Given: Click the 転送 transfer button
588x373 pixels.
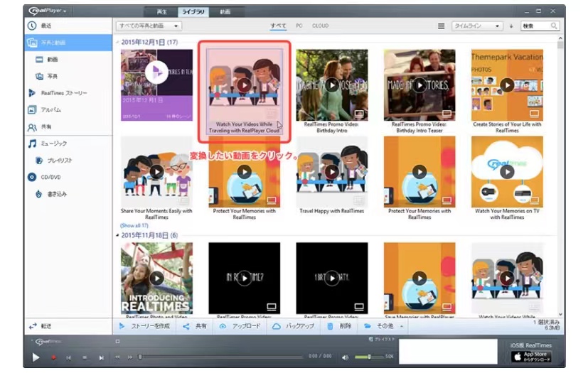Looking at the screenshot, I should pos(68,326).
